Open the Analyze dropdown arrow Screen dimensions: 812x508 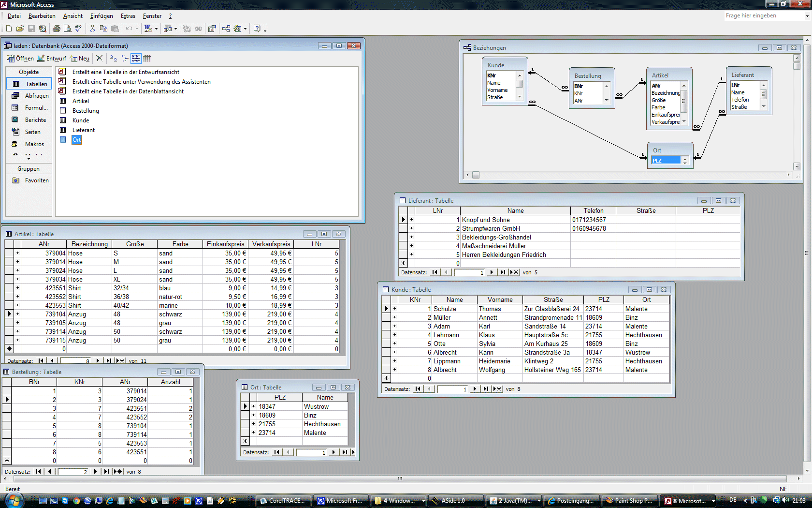tap(175, 29)
